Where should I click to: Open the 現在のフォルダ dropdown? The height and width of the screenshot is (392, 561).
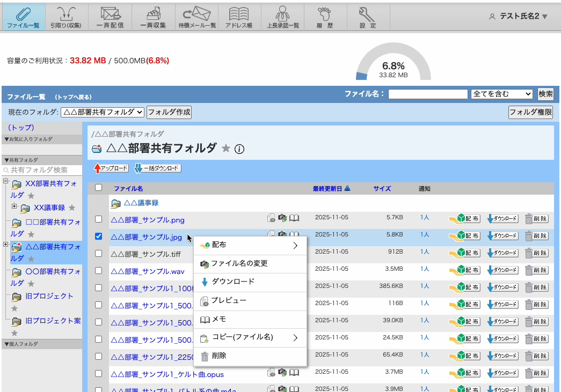click(102, 112)
